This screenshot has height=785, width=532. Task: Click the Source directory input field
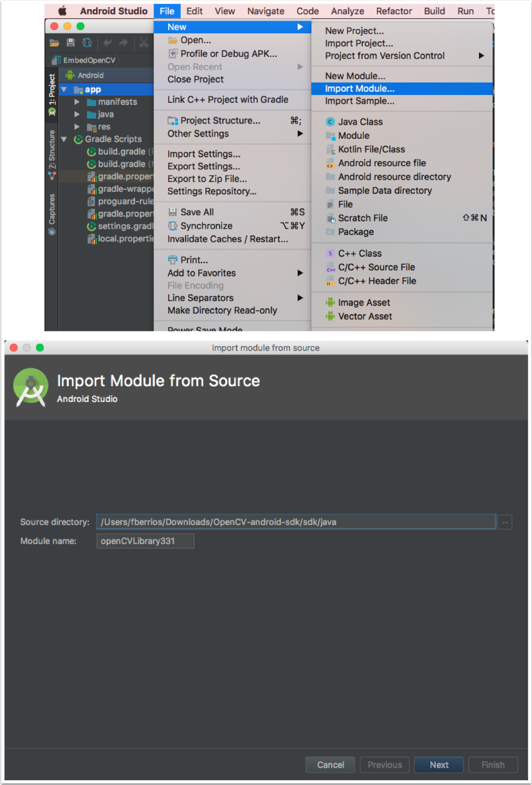(296, 522)
